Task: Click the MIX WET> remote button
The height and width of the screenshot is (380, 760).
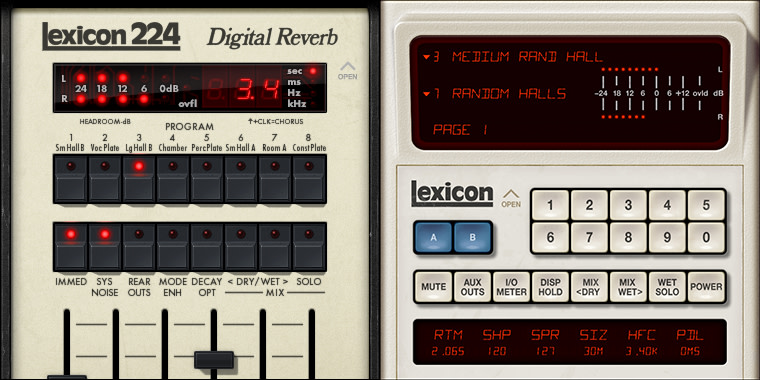Action: [x=628, y=287]
